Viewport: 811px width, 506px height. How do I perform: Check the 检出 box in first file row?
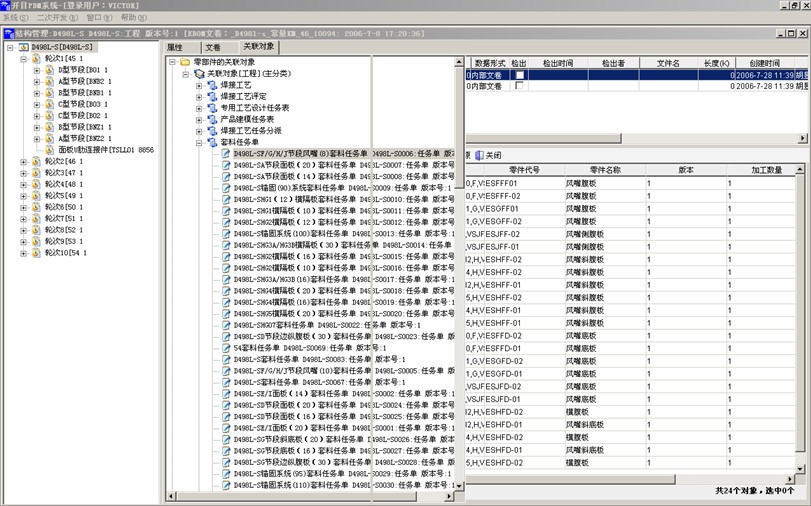pyautogui.click(x=519, y=75)
